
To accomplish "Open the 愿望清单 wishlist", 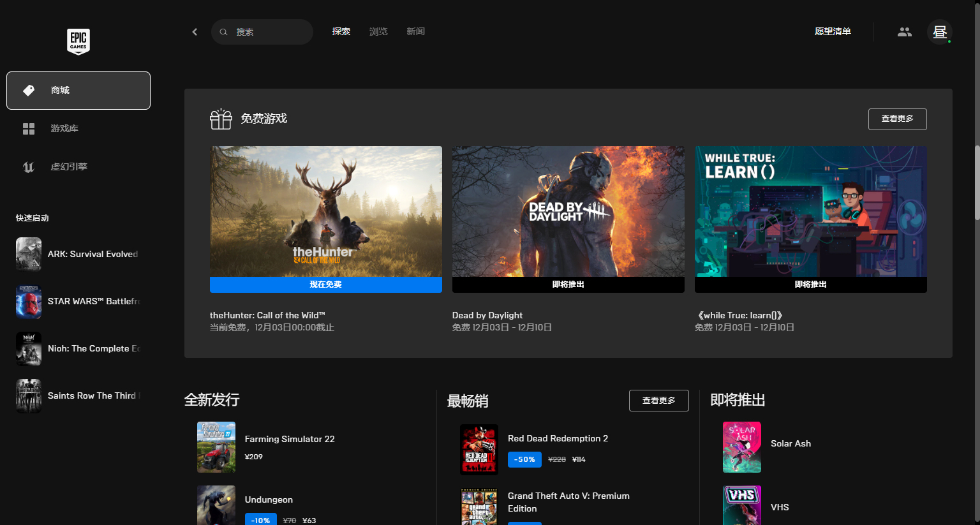I will click(x=833, y=32).
